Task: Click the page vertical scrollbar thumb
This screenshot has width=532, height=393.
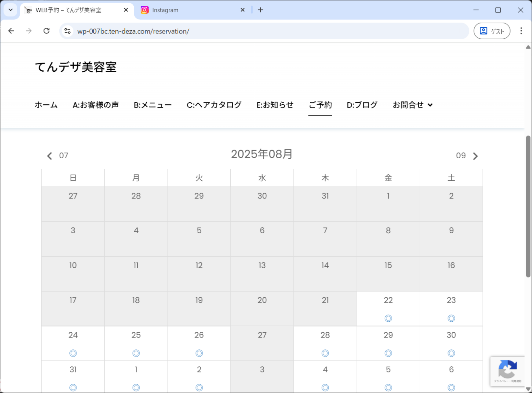Action: [x=528, y=207]
